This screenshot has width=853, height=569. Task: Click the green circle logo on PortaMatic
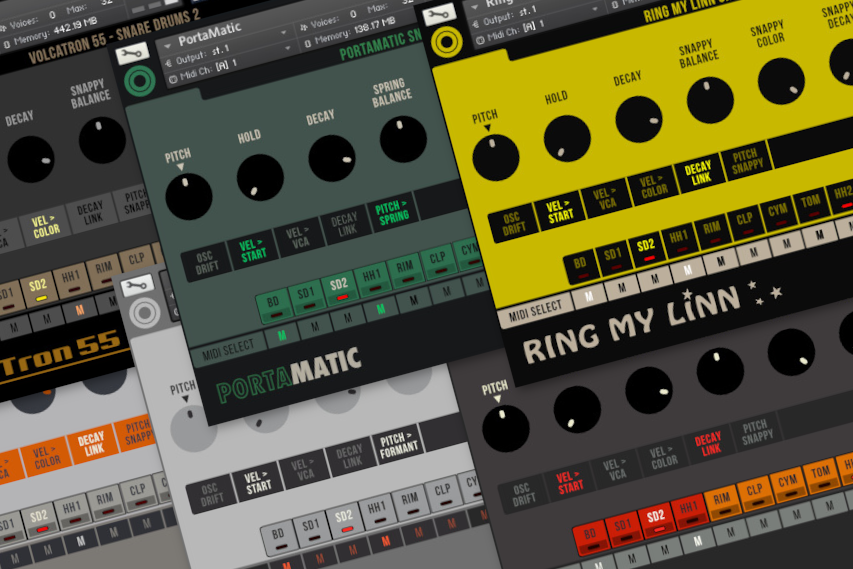click(140, 81)
